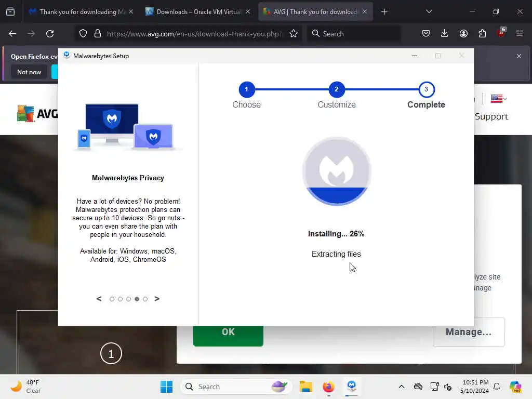The image size is (532, 399).
Task: Dismiss the Open Firefox notification bar
Action: click(519, 56)
